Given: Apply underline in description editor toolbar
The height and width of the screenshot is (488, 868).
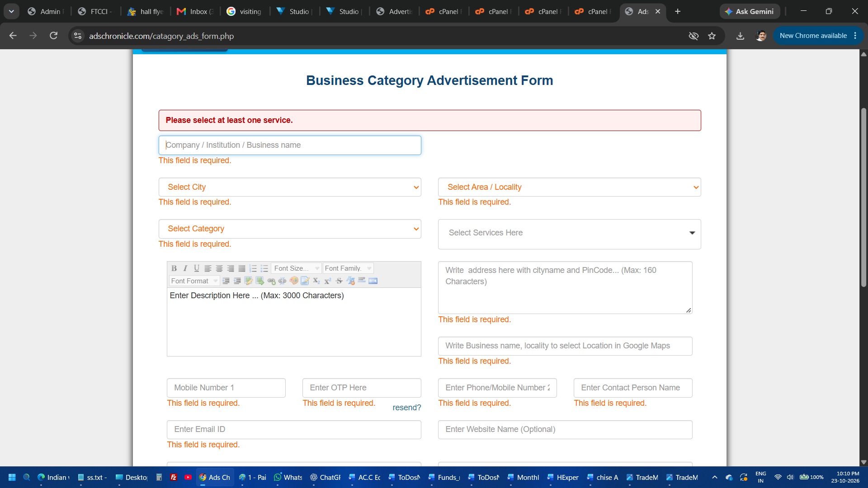Looking at the screenshot, I should [x=197, y=268].
